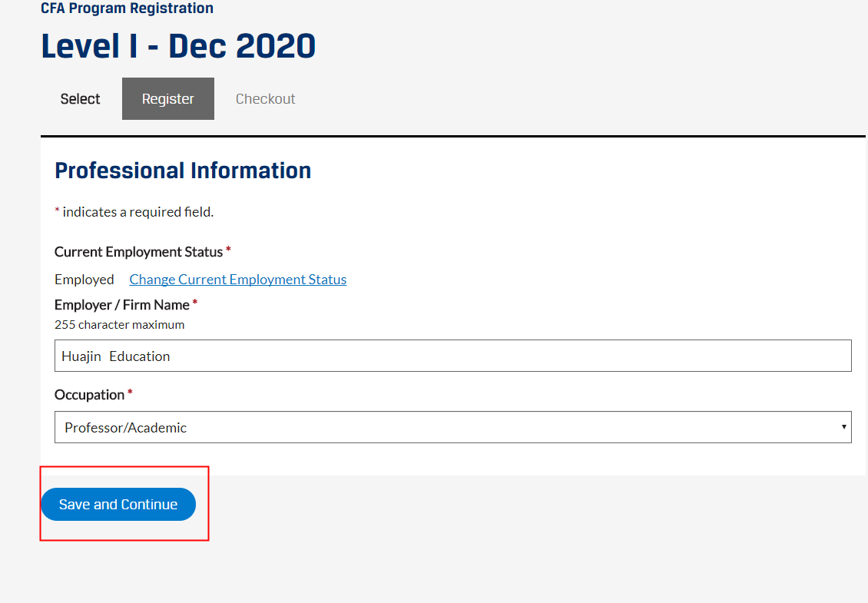Click the Save and Continue button

click(x=118, y=504)
